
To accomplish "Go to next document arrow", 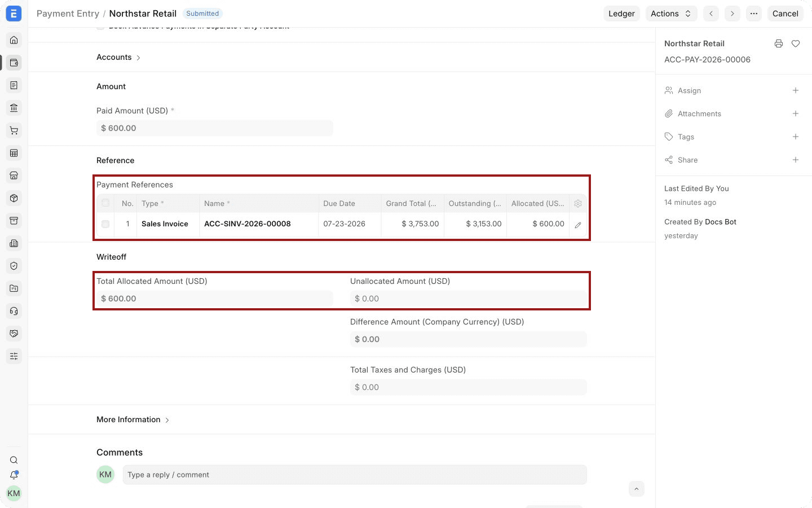I will coord(732,14).
